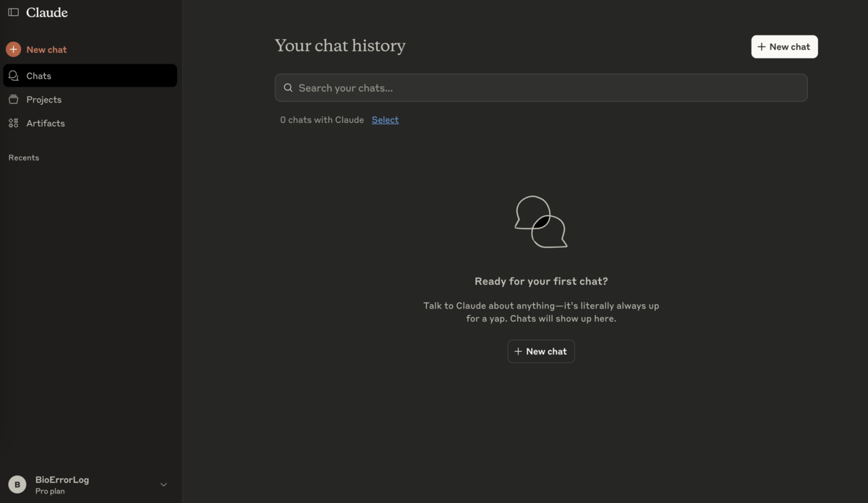Click the Claude wordmark logo
This screenshot has height=503, width=868.
point(45,12)
